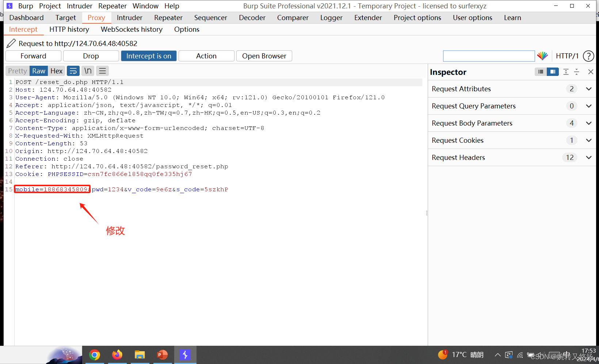The width and height of the screenshot is (599, 364).
Task: Click the search input field
Action: [489, 56]
